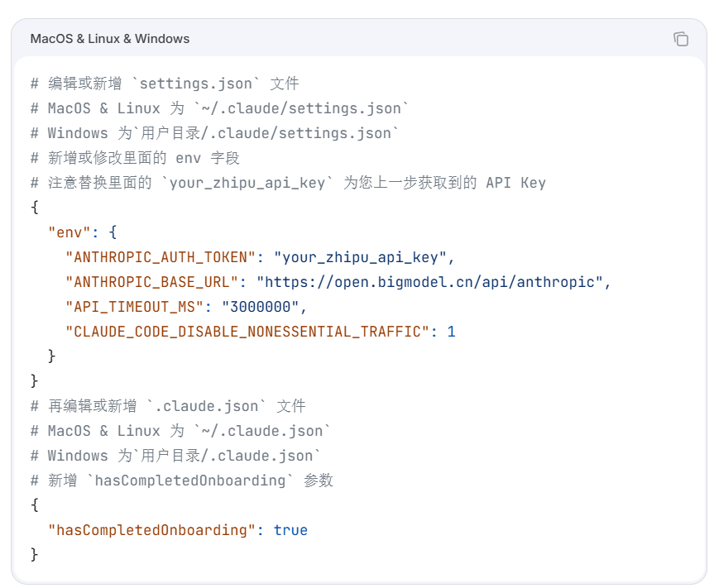714x588 pixels.
Task: Click the true value for hasCompletedOnboarding
Action: pos(290,530)
